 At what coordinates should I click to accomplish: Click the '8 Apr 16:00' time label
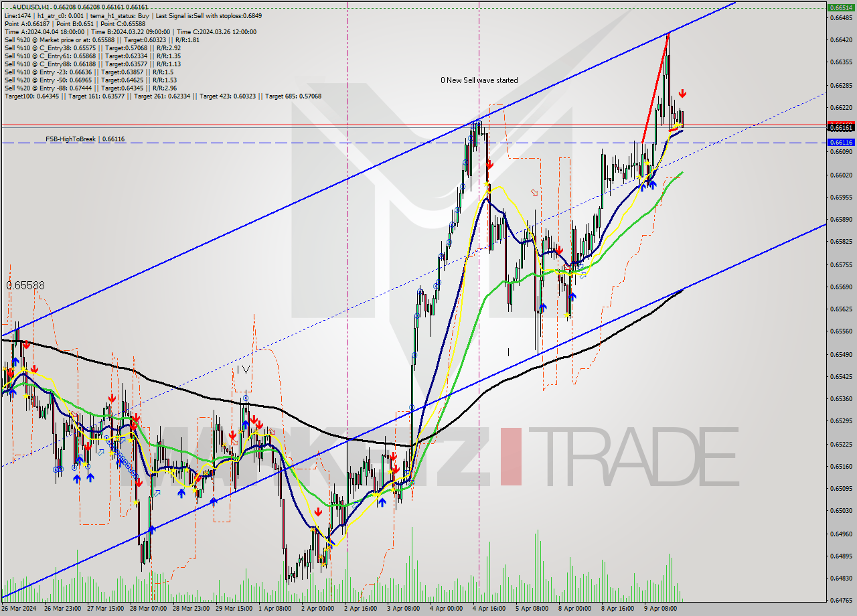coord(617,609)
